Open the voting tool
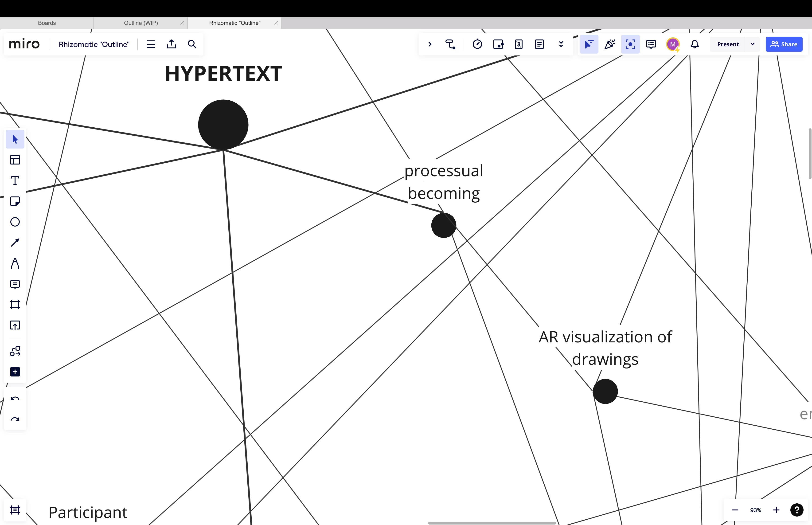Image resolution: width=812 pixels, height=525 pixels. pos(498,44)
